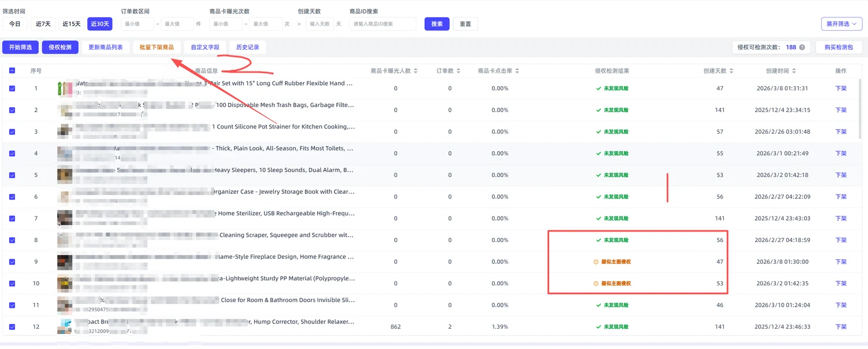This screenshot has height=349, width=868.
Task: Run 侵权检测 infringement check
Action: [60, 47]
